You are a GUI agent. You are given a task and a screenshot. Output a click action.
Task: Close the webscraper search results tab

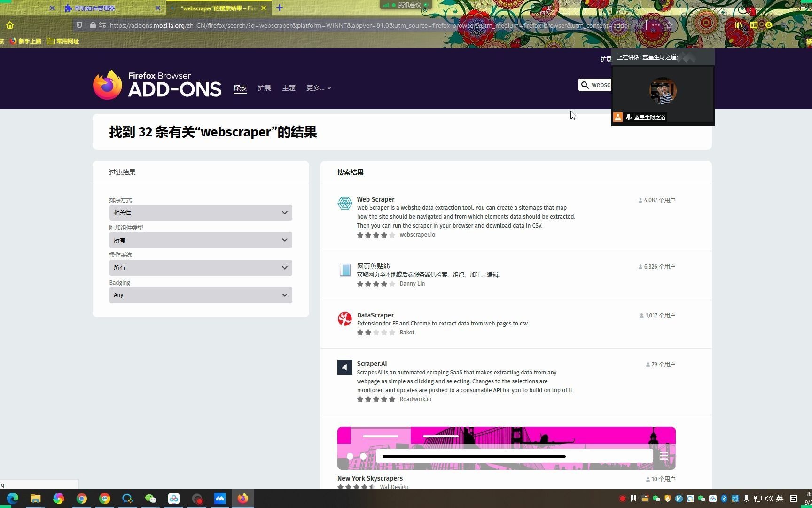(x=264, y=8)
